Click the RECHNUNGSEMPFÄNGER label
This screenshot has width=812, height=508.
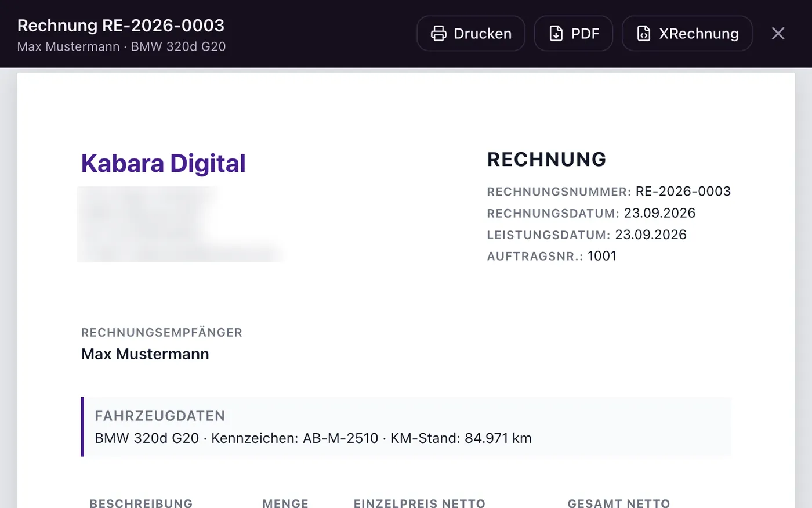[162, 333]
